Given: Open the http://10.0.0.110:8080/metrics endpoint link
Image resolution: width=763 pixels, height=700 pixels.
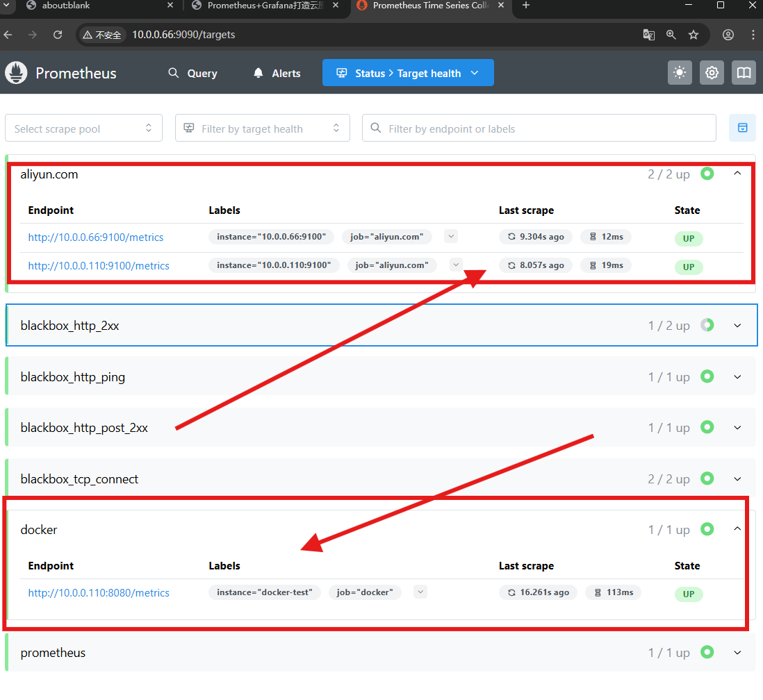Looking at the screenshot, I should tap(99, 593).
